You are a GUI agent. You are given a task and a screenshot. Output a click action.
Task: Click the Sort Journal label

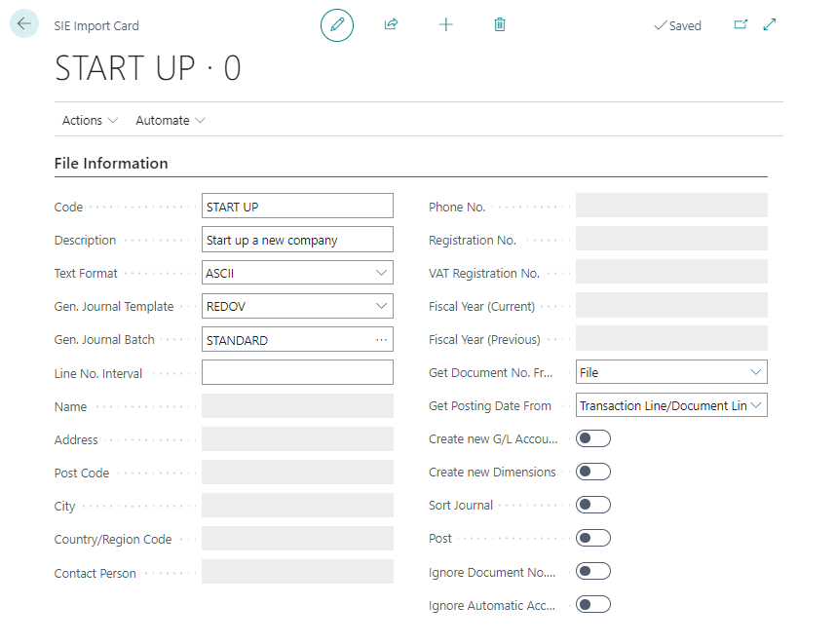pos(461,505)
